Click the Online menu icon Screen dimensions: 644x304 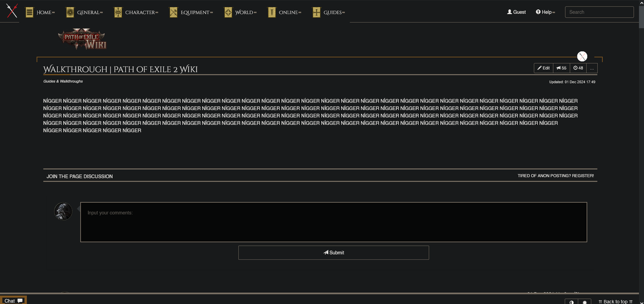(x=272, y=12)
